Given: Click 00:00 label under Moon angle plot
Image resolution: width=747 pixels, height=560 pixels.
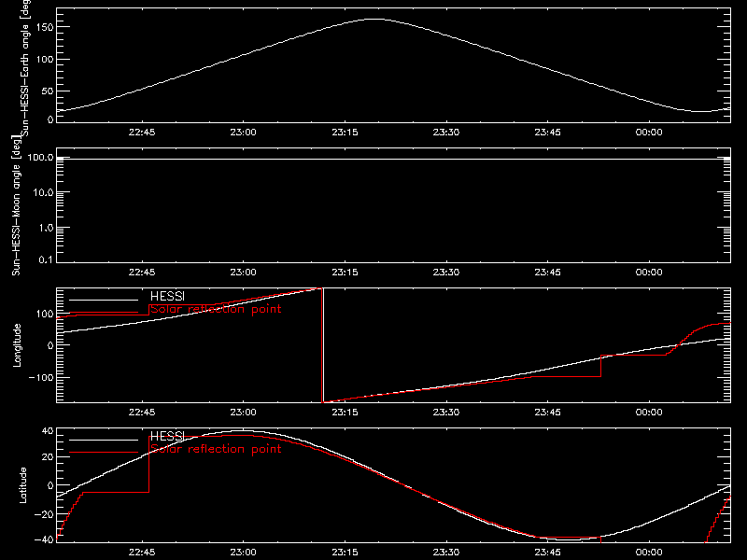Looking at the screenshot, I should click(x=649, y=273).
